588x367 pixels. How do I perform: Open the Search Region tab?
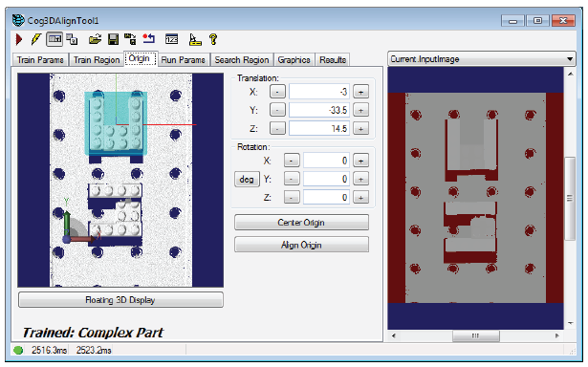pos(242,60)
